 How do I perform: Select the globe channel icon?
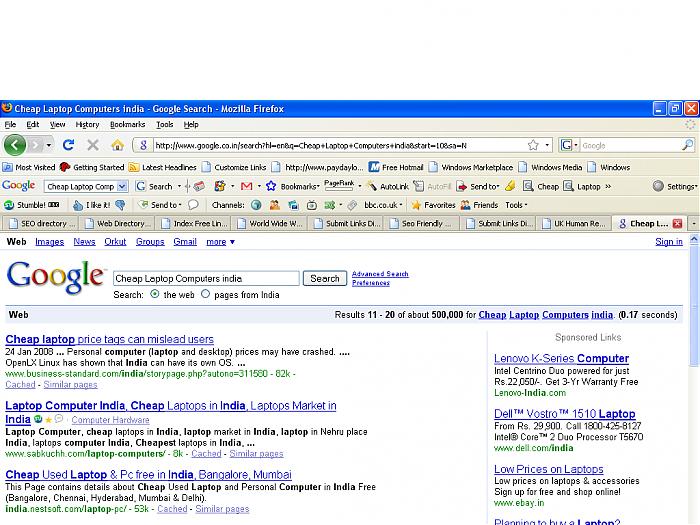(256, 205)
